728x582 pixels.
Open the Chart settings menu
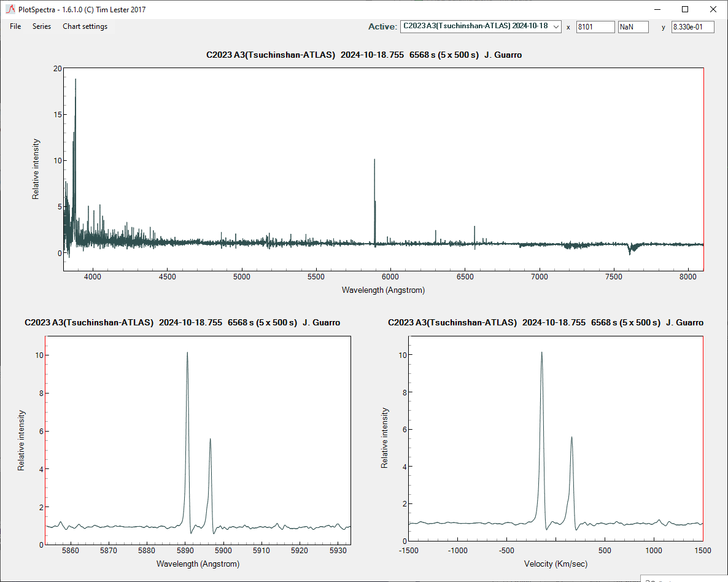click(x=85, y=26)
